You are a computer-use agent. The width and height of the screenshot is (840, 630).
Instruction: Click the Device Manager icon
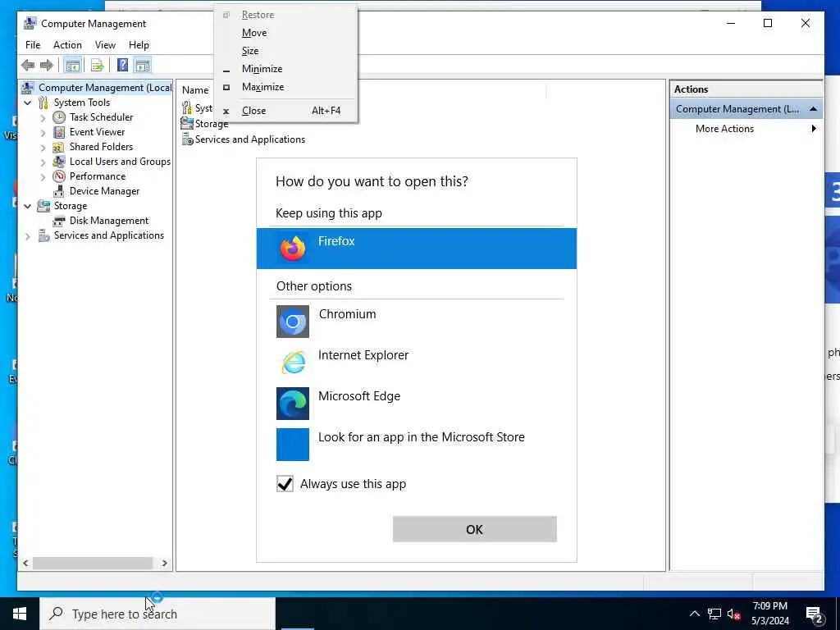(x=59, y=191)
